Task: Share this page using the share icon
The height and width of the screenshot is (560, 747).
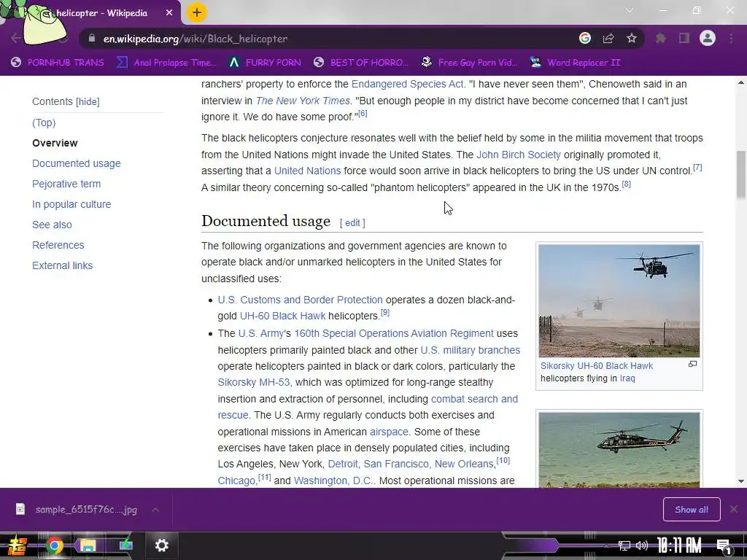Action: 608,39
